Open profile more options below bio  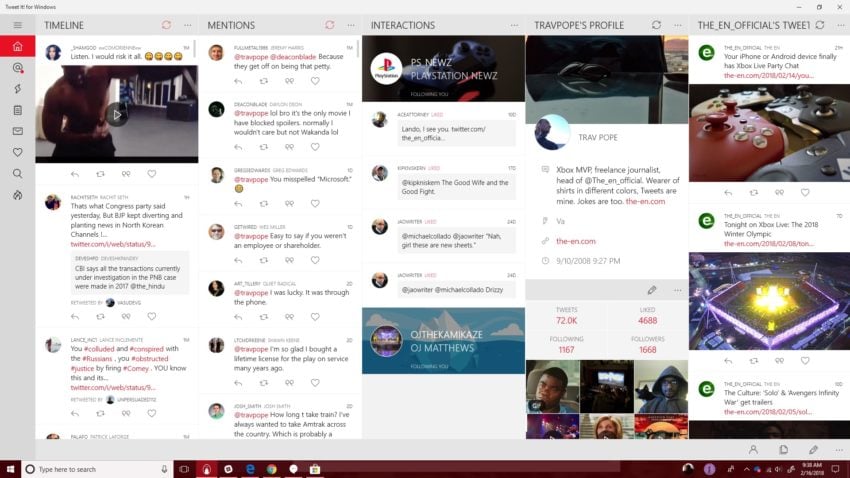678,290
